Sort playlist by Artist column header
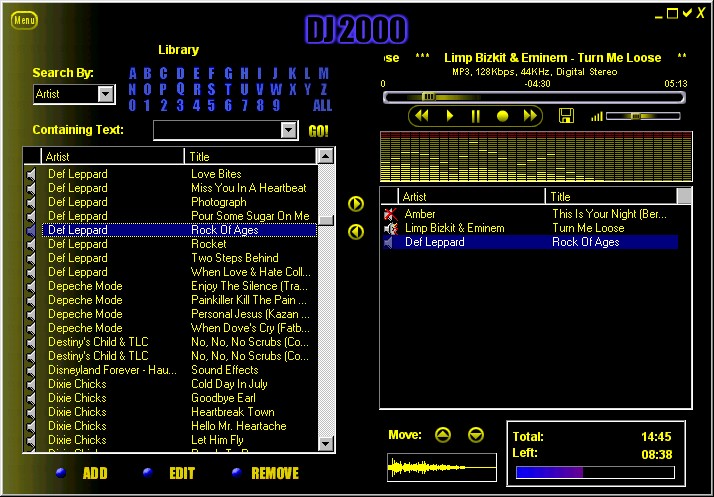This screenshot has height=497, width=714. 472,196
